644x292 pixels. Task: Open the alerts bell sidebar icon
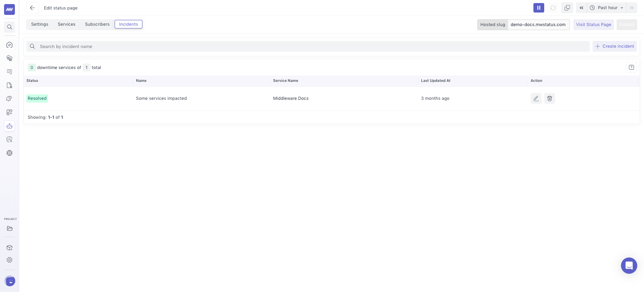coord(9,99)
